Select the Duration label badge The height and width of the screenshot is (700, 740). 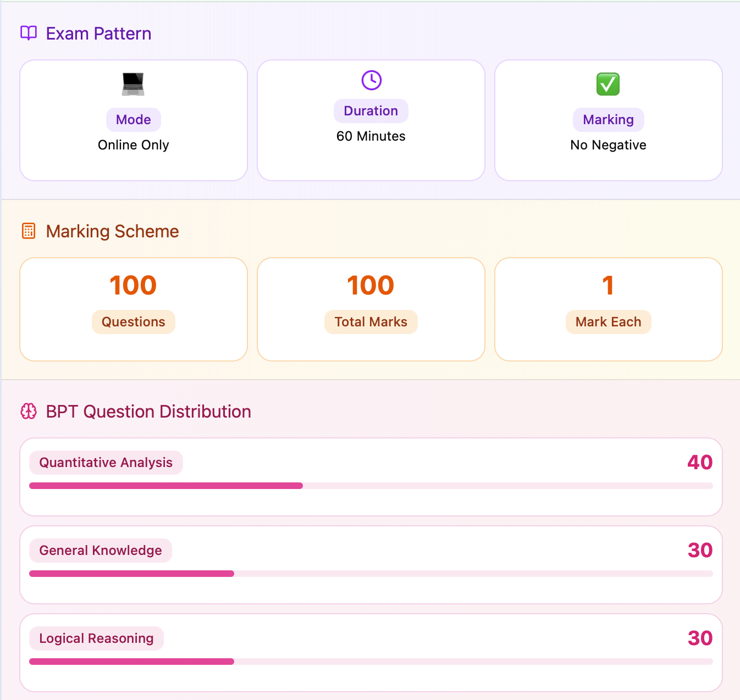371,111
